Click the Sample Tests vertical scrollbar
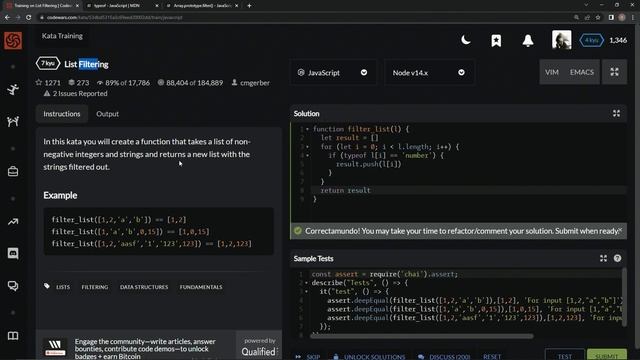Image resolution: width=640 pixels, height=360 pixels. 624,297
